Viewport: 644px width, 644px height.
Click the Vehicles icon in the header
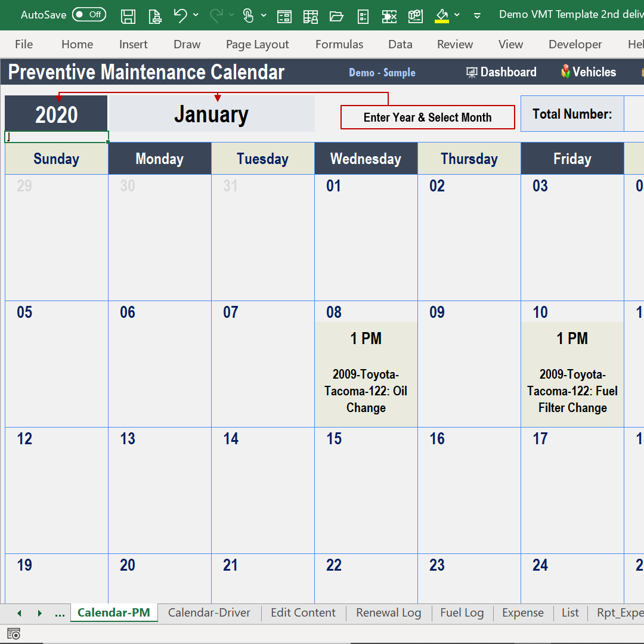587,72
